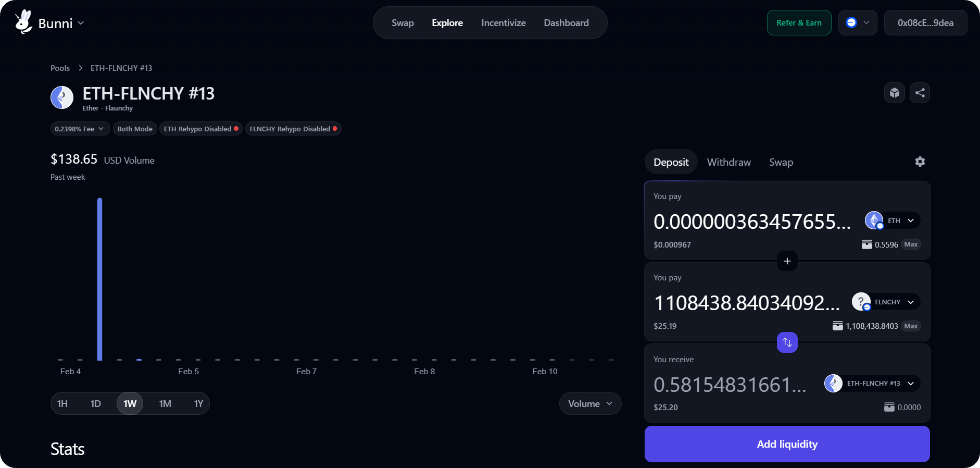
Task: Click the ETH amount input field
Action: pos(752,221)
